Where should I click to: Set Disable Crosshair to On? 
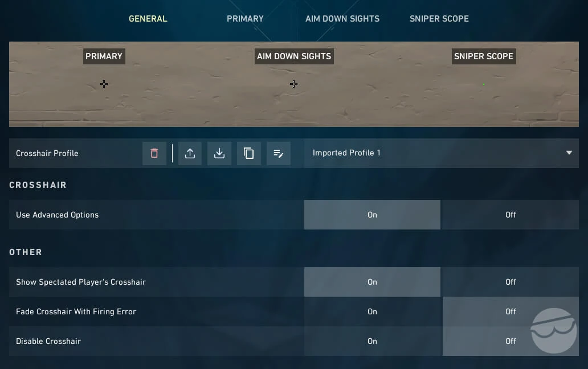point(372,341)
